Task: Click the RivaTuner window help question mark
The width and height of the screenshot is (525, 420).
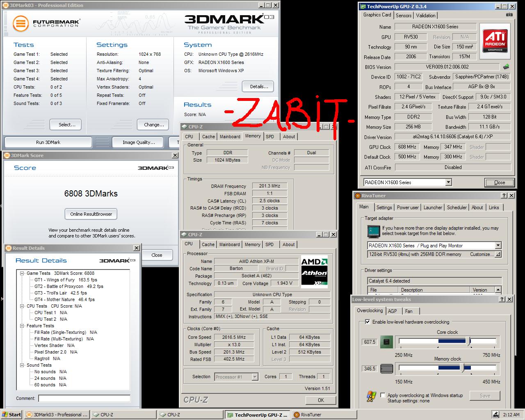Action: click(x=504, y=196)
